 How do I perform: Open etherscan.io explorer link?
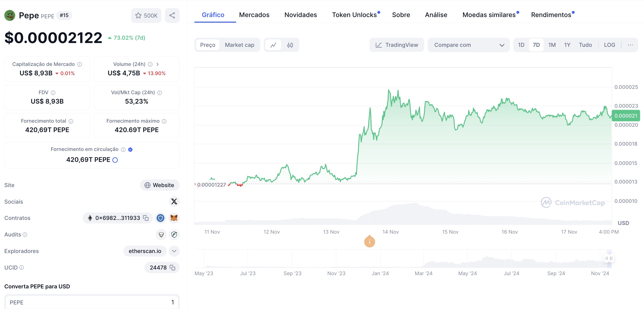point(145,251)
